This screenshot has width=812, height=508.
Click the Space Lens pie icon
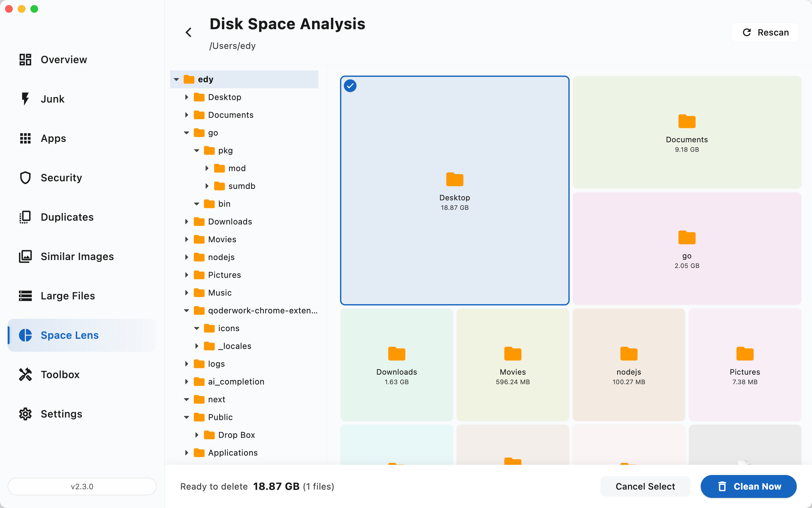pyautogui.click(x=25, y=335)
